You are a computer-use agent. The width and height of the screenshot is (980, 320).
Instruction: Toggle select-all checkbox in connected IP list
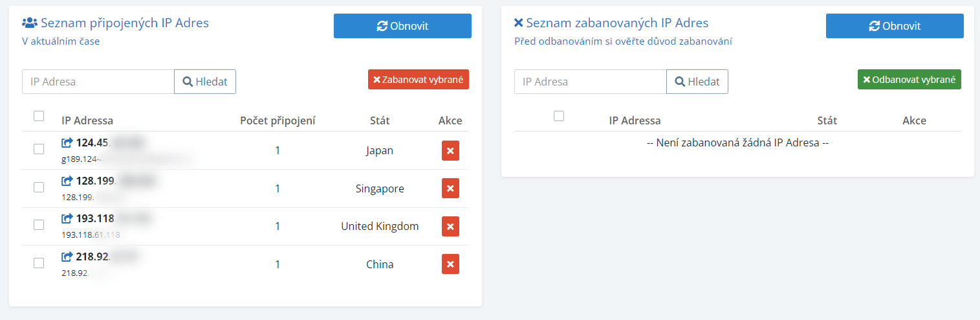pos(39,116)
